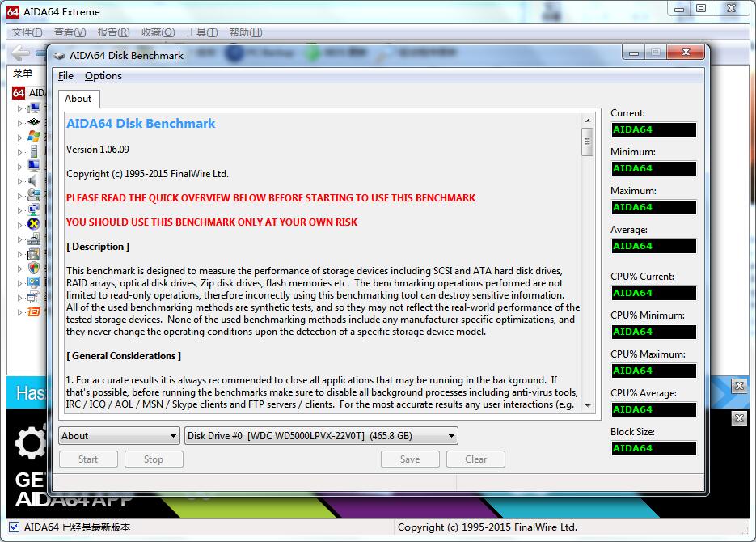Select the speaker Multimedia icon in the tree
Screen dimensions: 756x542
point(33,180)
